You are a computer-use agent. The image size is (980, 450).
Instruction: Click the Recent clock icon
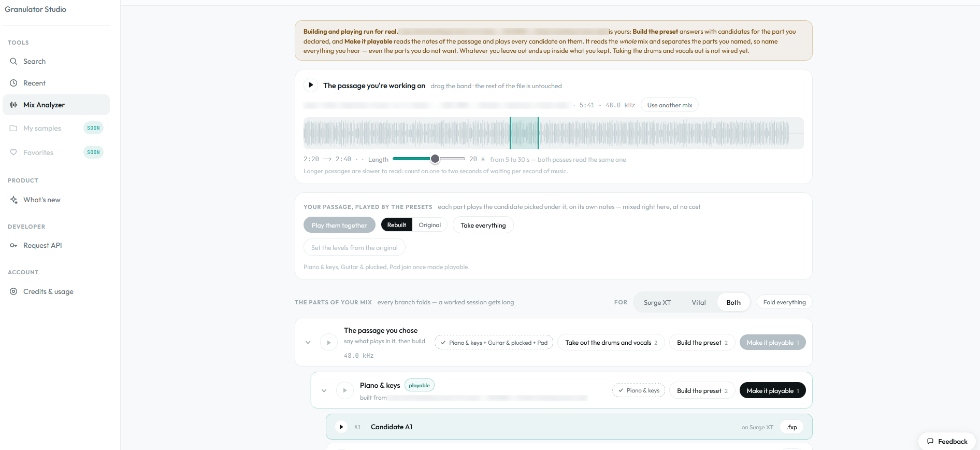click(13, 83)
